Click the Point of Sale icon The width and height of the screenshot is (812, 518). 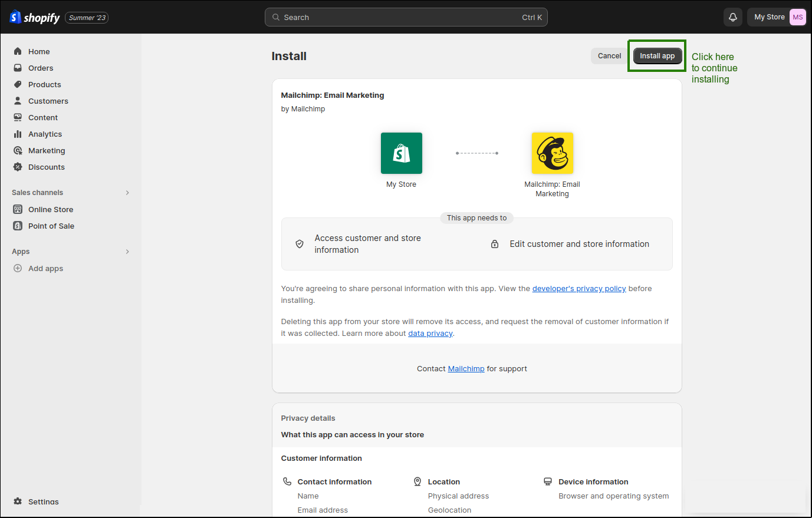tap(18, 226)
